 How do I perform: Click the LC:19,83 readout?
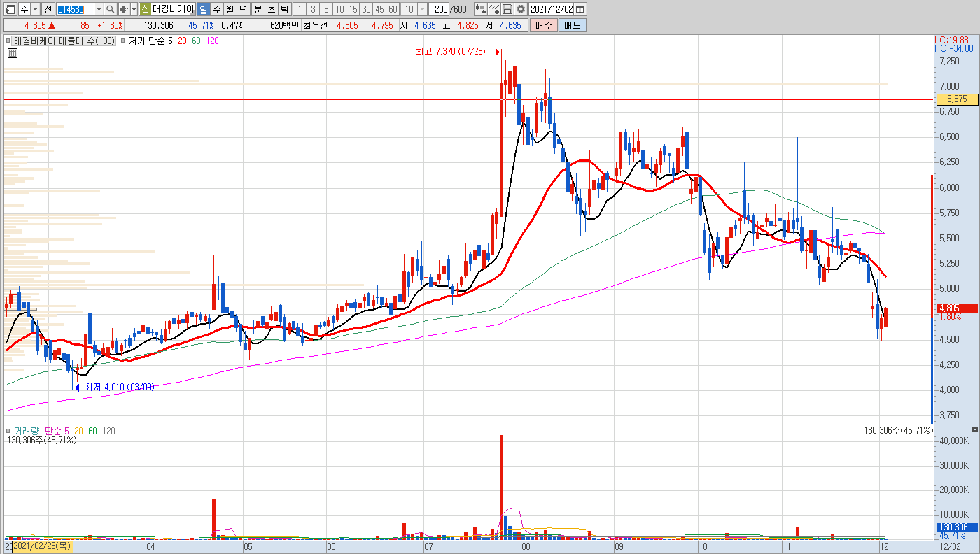[x=952, y=40]
